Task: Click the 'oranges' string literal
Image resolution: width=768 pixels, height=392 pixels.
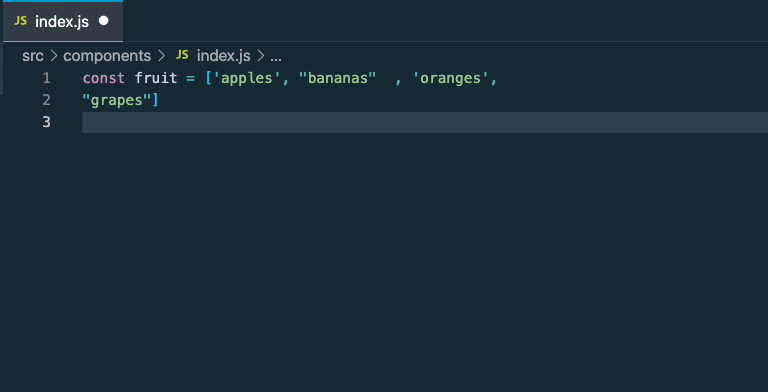Action: [x=451, y=78]
